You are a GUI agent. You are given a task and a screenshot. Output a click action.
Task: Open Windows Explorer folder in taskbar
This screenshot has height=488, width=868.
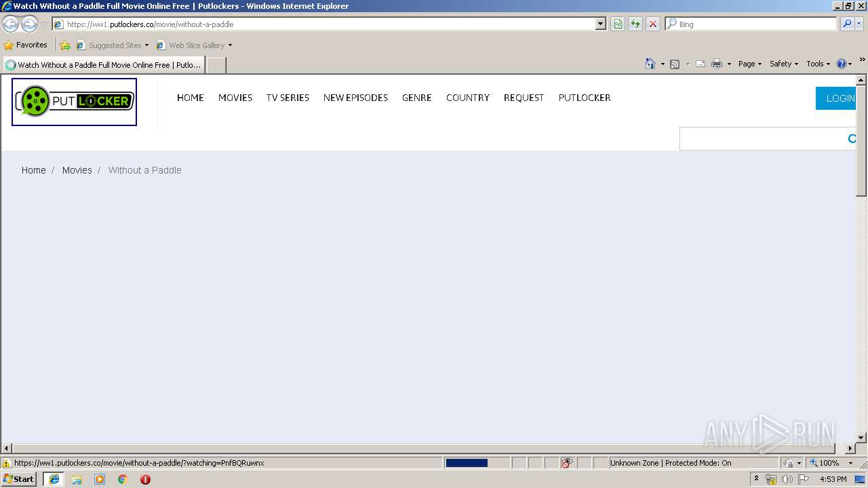77,479
